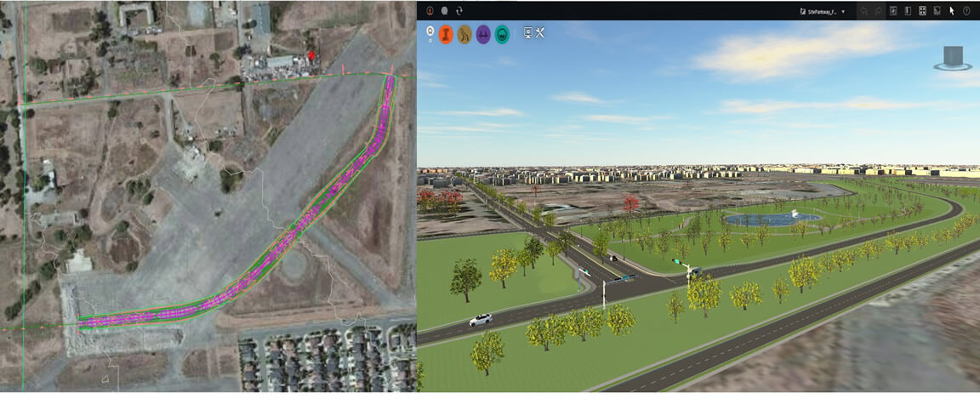Click the sync arrows icon
Screen dimensions: 980x399
coord(459,11)
